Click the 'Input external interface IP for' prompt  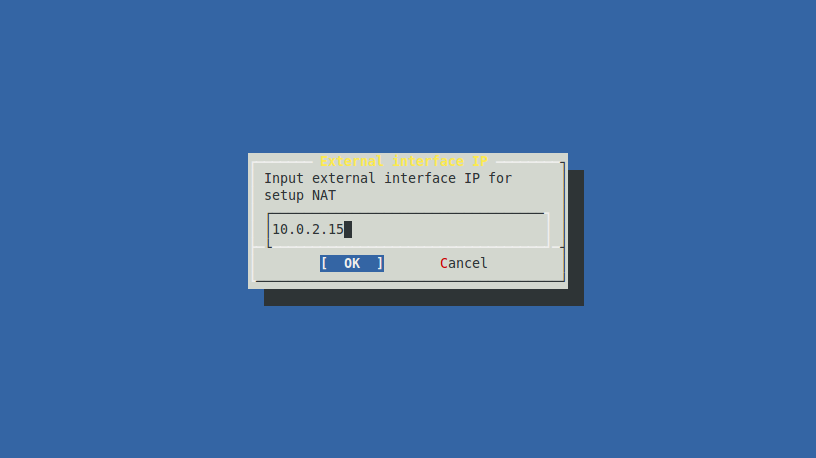[x=388, y=179]
